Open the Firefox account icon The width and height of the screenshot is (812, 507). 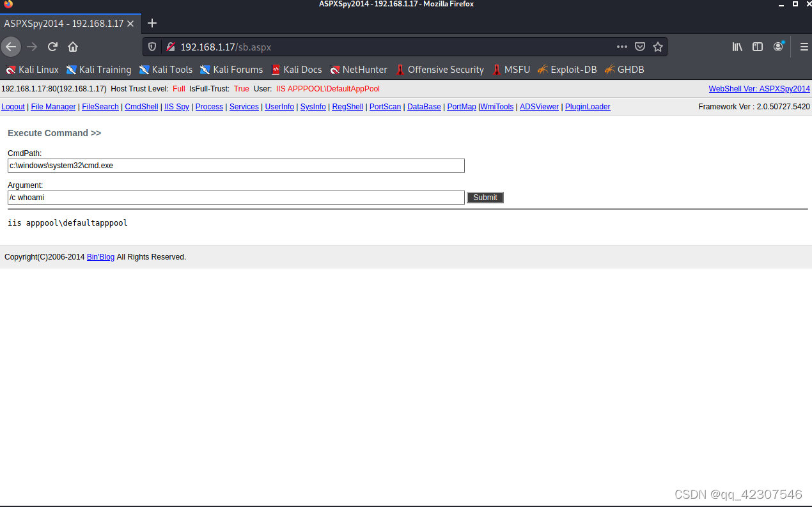(x=778, y=47)
